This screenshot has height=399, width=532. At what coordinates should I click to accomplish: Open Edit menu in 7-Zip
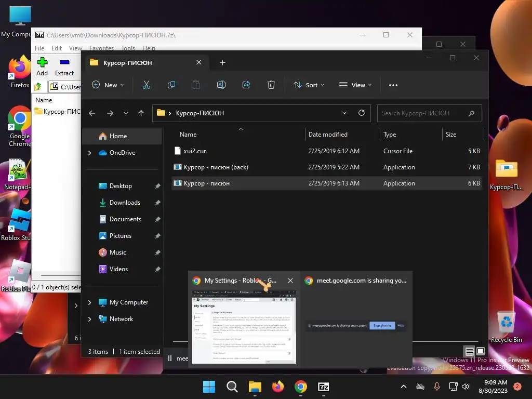[x=56, y=48]
